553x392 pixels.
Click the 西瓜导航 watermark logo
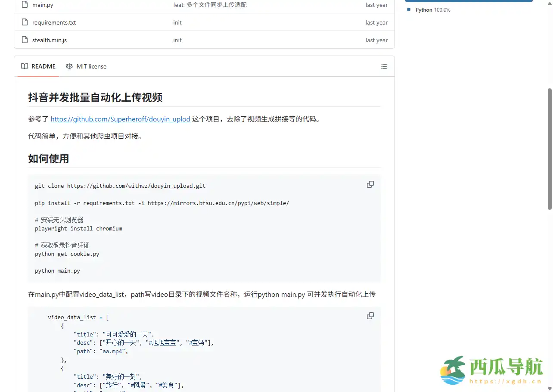point(491,370)
